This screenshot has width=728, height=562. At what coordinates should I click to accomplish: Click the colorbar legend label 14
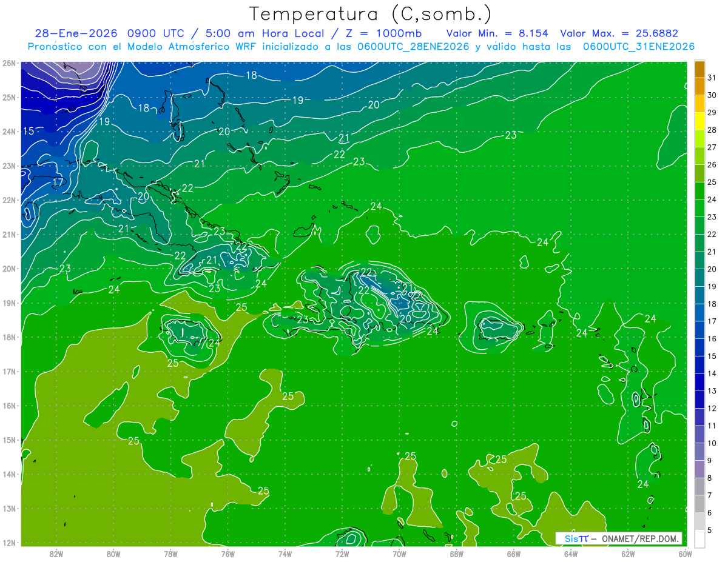pos(712,373)
